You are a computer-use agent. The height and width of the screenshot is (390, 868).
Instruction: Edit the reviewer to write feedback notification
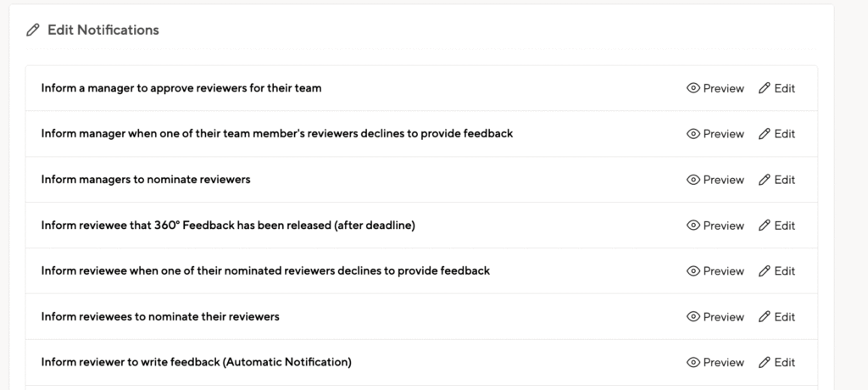click(776, 362)
